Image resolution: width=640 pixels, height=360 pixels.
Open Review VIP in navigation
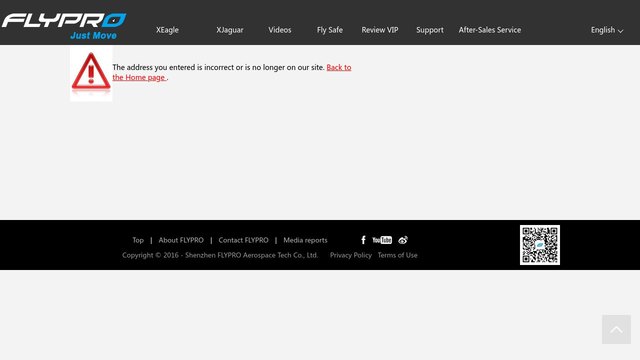tap(380, 30)
